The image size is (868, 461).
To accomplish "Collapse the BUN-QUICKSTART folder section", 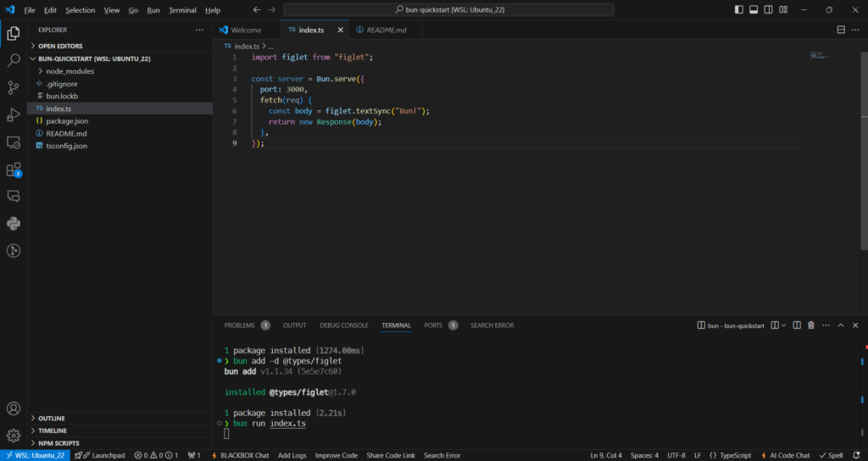I will tap(120, 58).
